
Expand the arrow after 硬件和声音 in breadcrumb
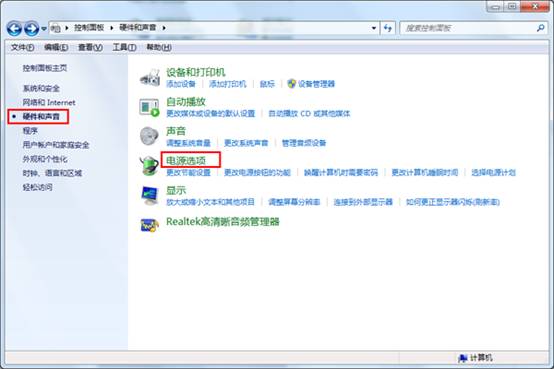point(164,28)
